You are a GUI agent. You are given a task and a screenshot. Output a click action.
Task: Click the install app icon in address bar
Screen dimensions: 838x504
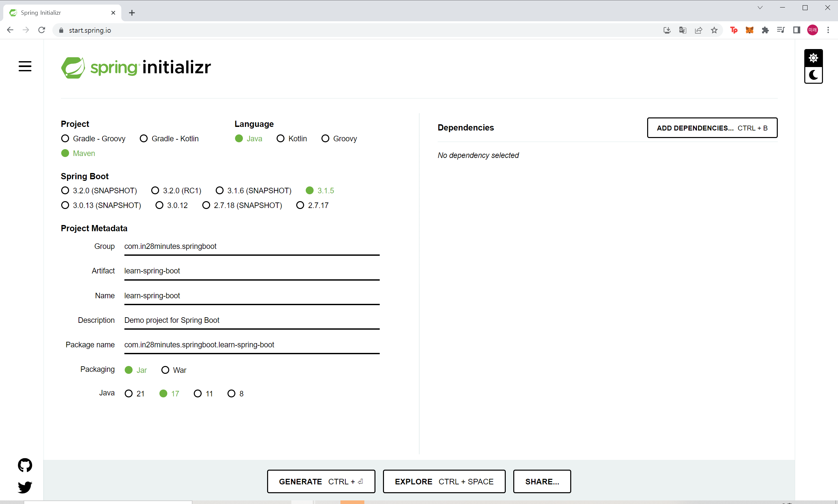pyautogui.click(x=667, y=30)
